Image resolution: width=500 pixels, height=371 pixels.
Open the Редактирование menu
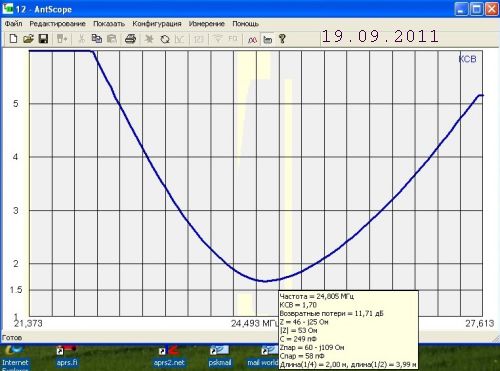tap(57, 24)
